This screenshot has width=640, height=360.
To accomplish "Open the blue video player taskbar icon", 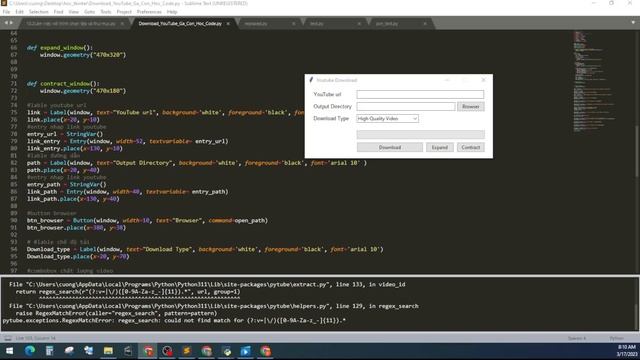I will [x=246, y=351].
